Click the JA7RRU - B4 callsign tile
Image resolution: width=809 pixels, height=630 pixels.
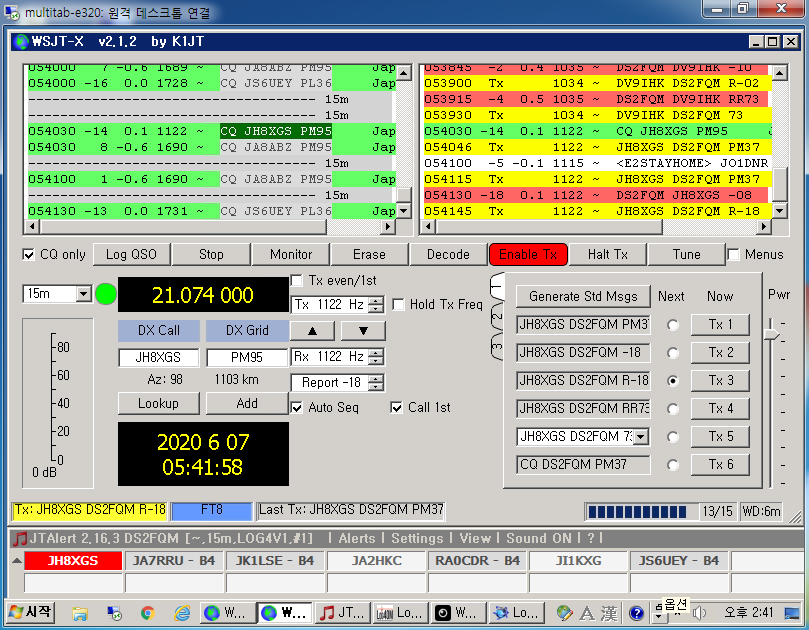point(174,560)
